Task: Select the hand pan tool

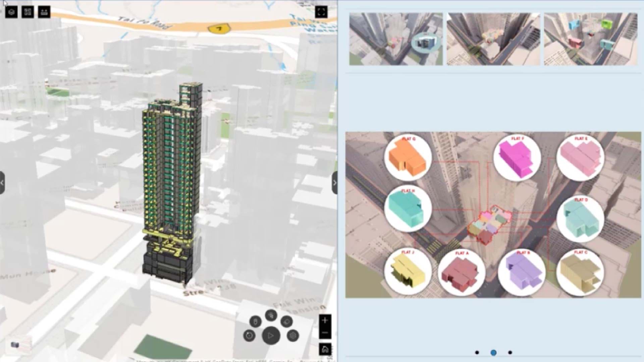Action: [x=271, y=315]
